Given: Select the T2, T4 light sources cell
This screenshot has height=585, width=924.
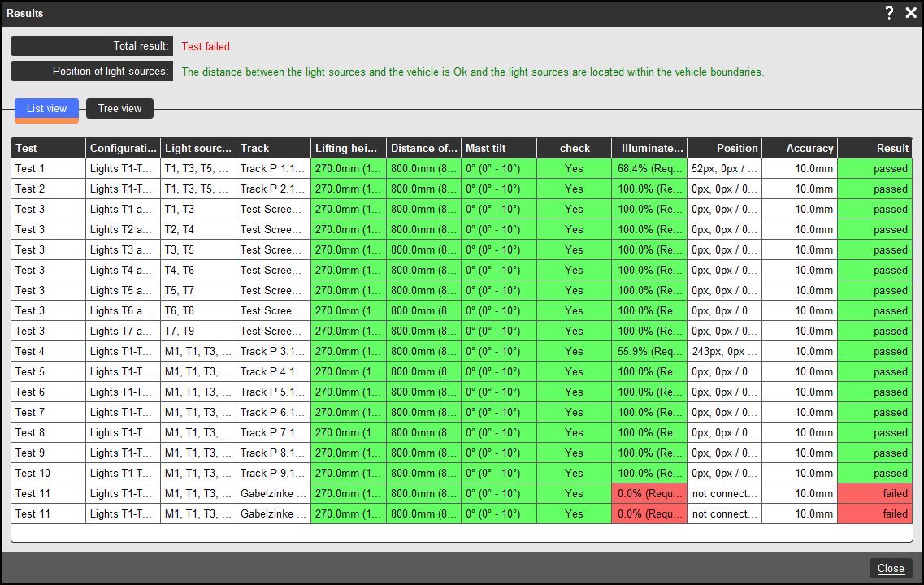Looking at the screenshot, I should 198,230.
